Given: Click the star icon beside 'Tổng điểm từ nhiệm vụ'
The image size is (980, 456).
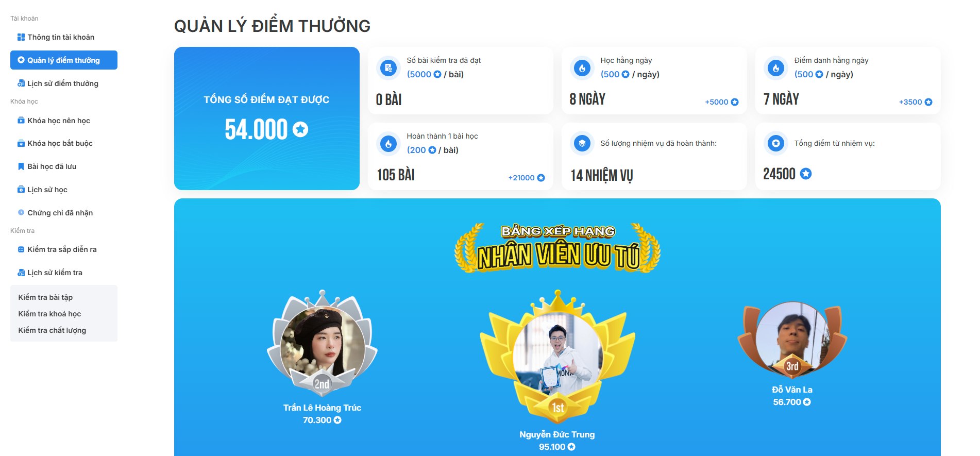Looking at the screenshot, I should [x=776, y=143].
